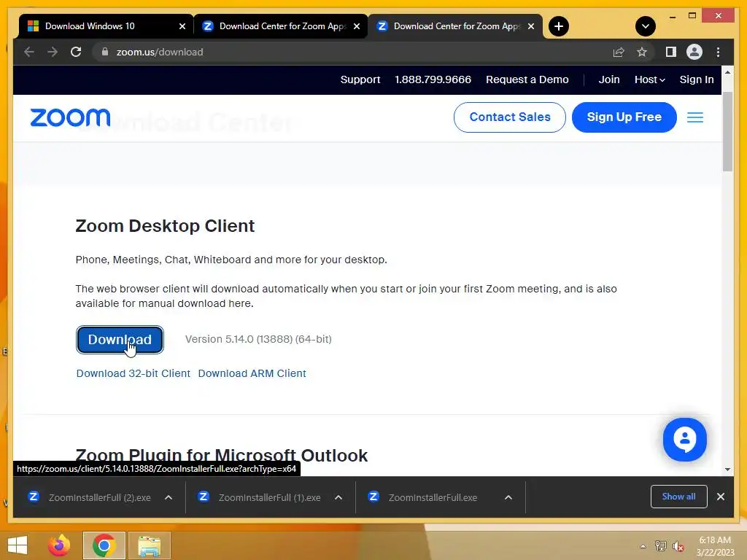
Task: Open the taskbar clock and date
Action: tap(715, 546)
